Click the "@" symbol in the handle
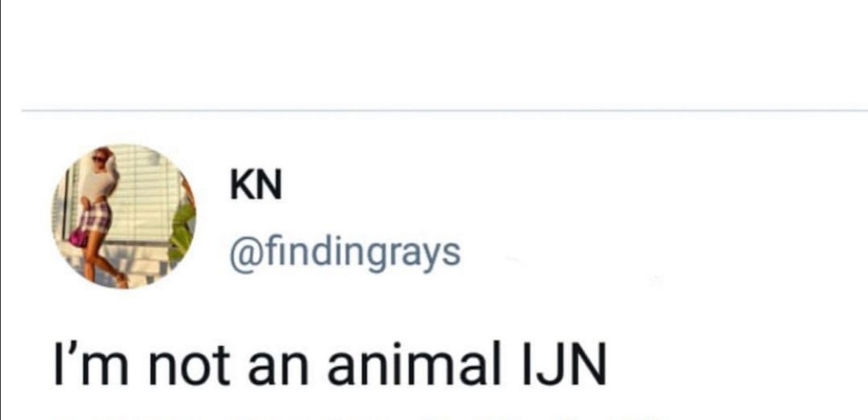The width and height of the screenshot is (868, 420). point(241,253)
